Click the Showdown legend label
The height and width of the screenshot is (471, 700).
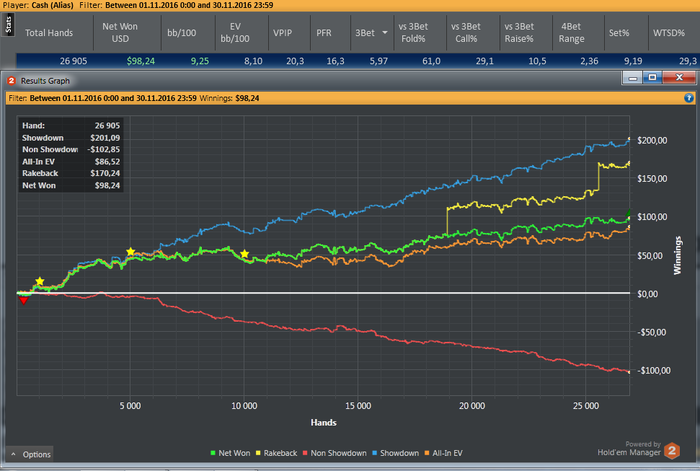pyautogui.click(x=399, y=453)
